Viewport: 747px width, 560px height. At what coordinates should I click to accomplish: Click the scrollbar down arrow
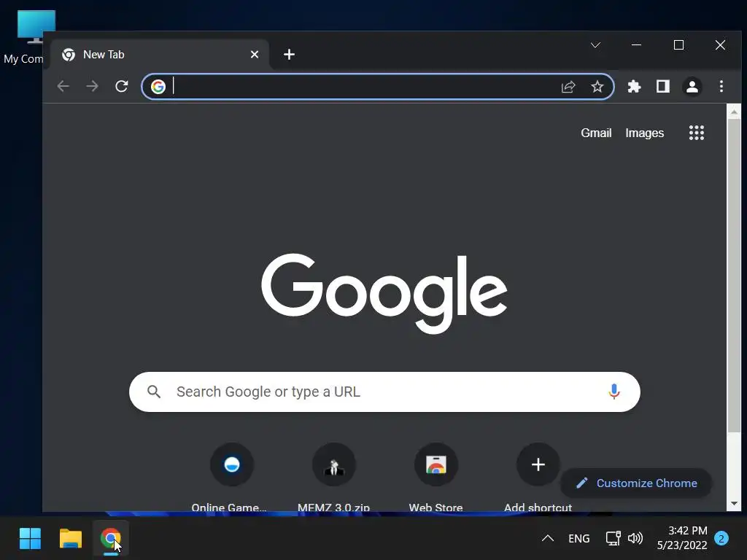click(734, 503)
